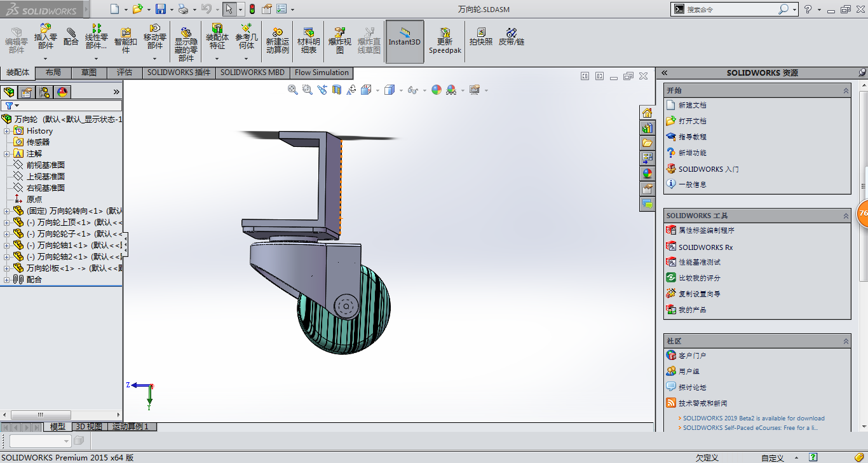The width and height of the screenshot is (868, 463).
Task: Click the Save disk icon in the top toolbar
Action: coord(161,9)
